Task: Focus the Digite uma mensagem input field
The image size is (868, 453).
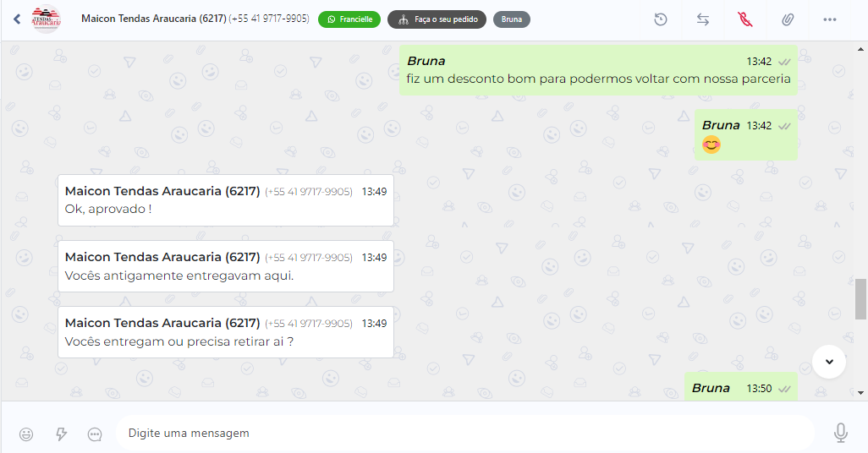Action: point(464,433)
